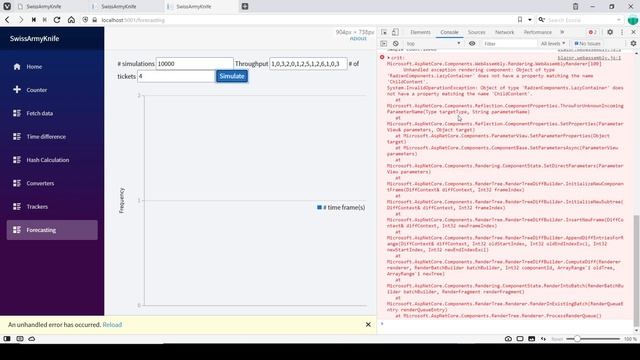The image size is (640, 360).
Task: Open DevTools settings gear
Action: [x=610, y=32]
